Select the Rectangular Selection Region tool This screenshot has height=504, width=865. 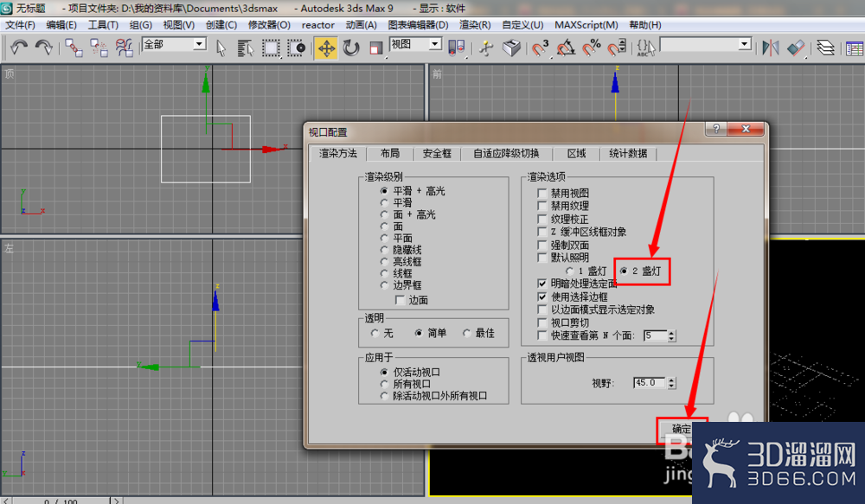[x=270, y=48]
